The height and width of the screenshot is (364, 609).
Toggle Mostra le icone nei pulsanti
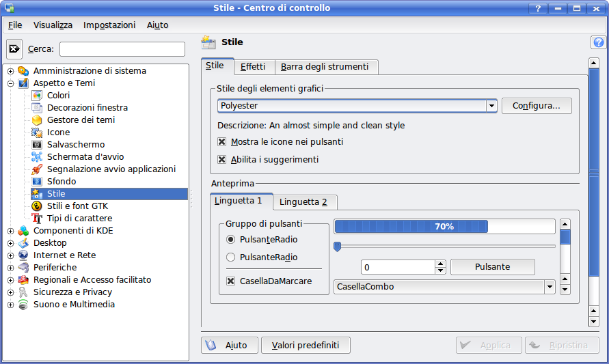221,142
